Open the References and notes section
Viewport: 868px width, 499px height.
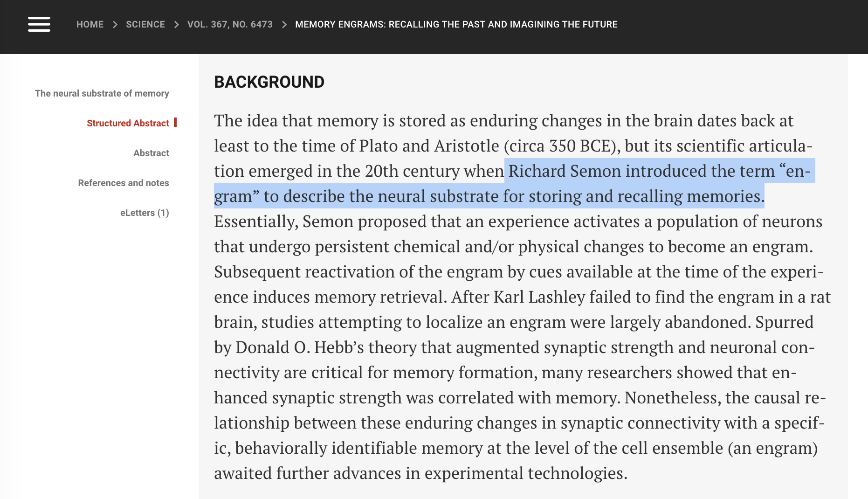click(124, 183)
